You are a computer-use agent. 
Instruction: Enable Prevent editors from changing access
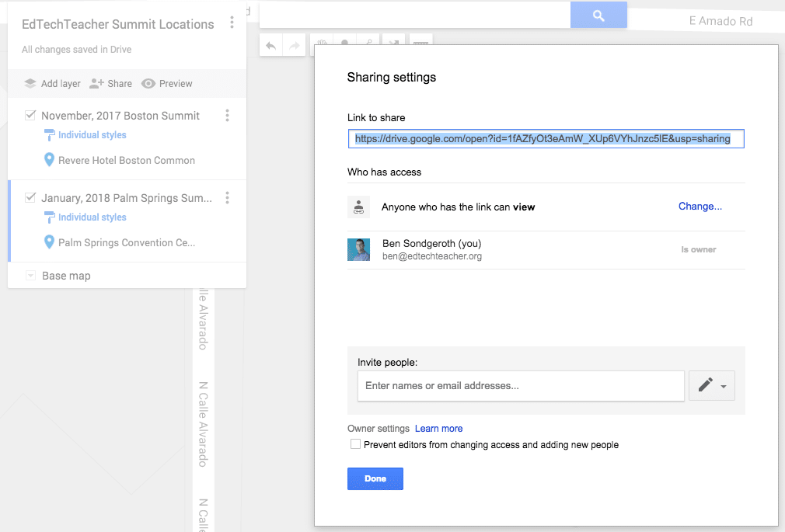tap(355, 445)
